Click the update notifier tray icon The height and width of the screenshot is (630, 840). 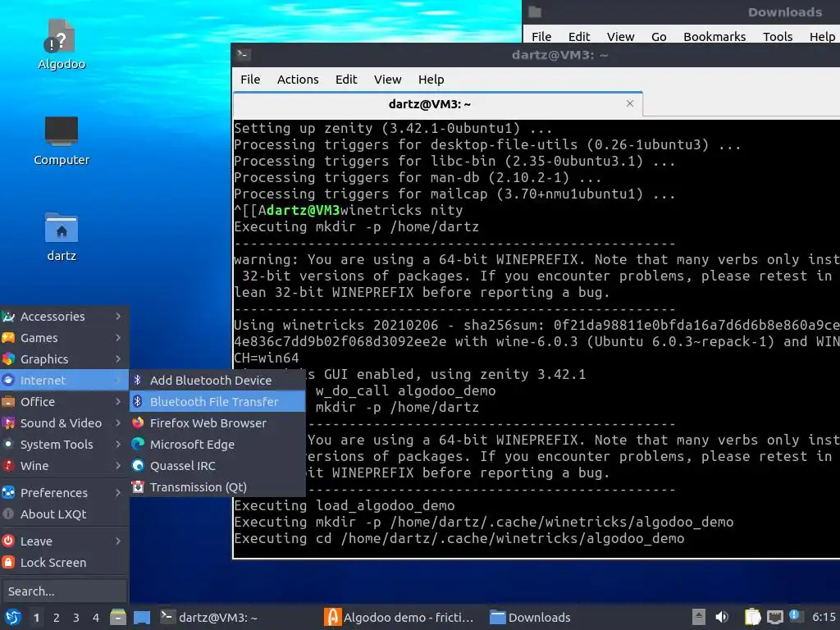[x=796, y=616]
